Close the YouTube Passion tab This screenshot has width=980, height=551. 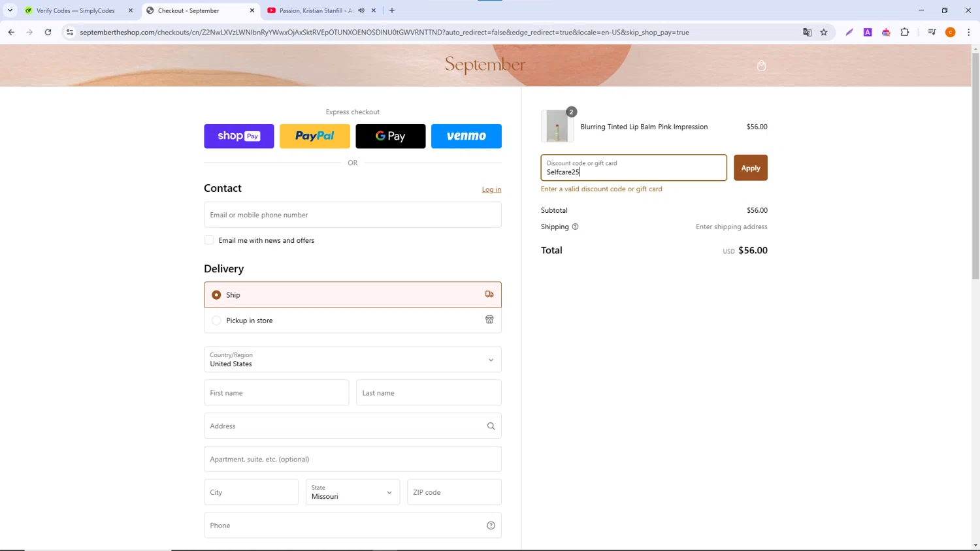[x=374, y=10]
